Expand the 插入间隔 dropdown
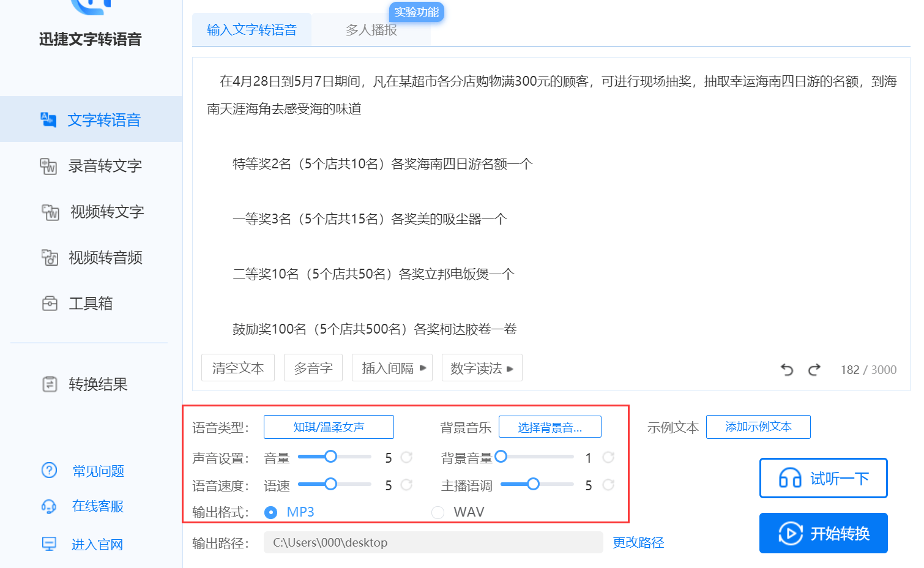Viewport: 924px width, 568px height. coord(392,368)
